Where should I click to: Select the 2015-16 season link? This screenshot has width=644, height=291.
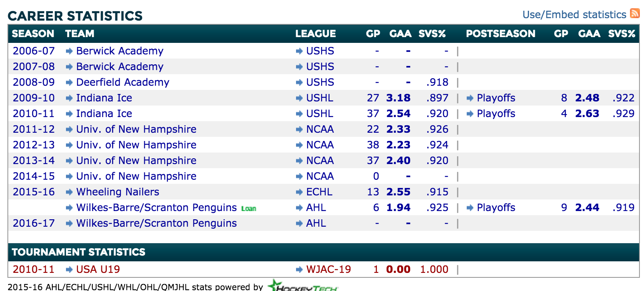pos(34,192)
